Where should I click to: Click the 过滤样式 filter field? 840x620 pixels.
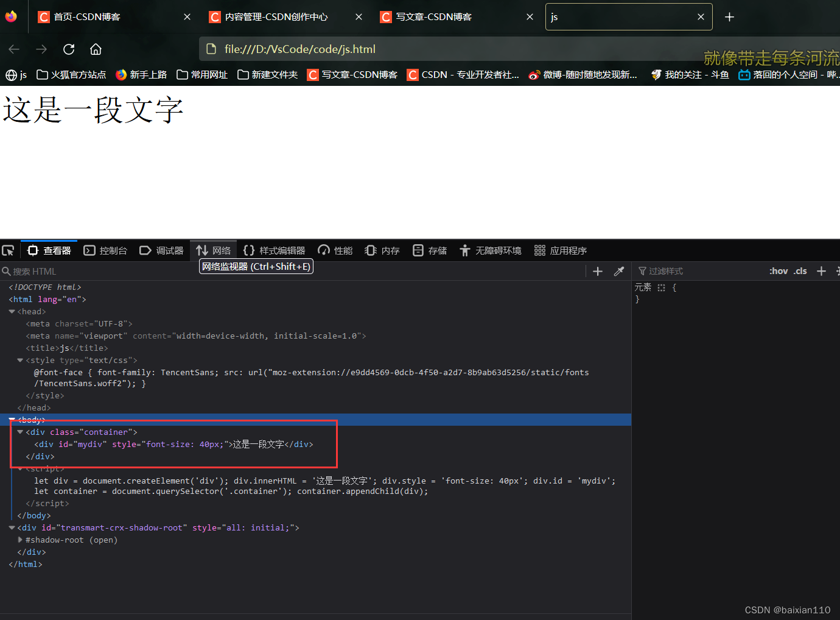pos(700,271)
